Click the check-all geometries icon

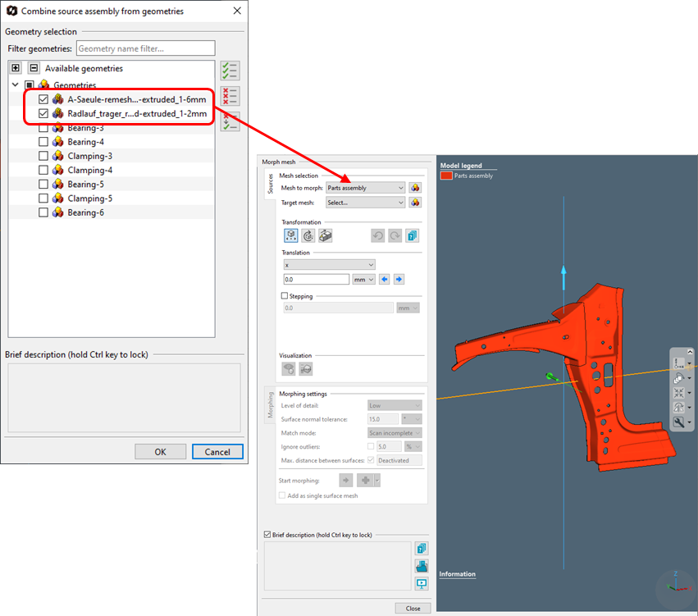pyautogui.click(x=230, y=71)
